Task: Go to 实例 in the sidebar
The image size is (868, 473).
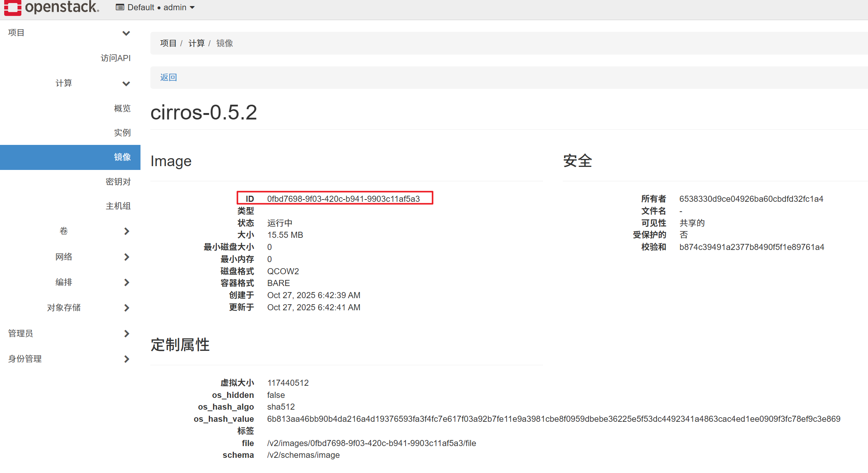Action: pos(122,133)
